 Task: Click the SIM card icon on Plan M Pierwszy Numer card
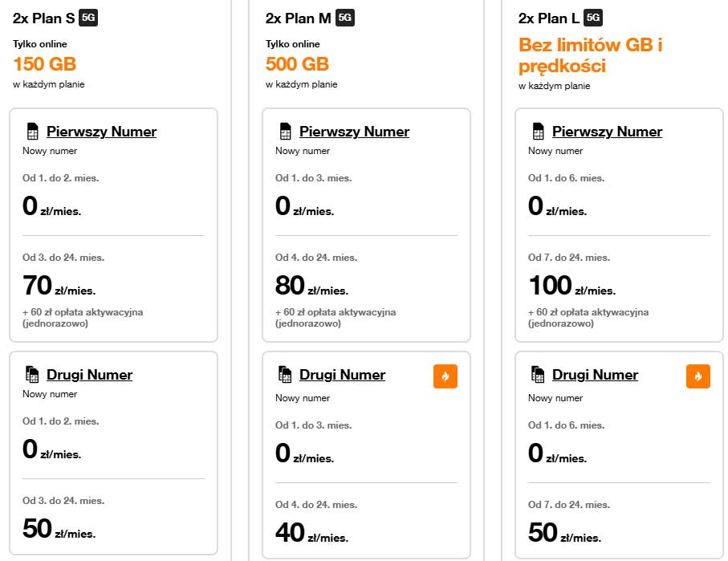pos(286,130)
